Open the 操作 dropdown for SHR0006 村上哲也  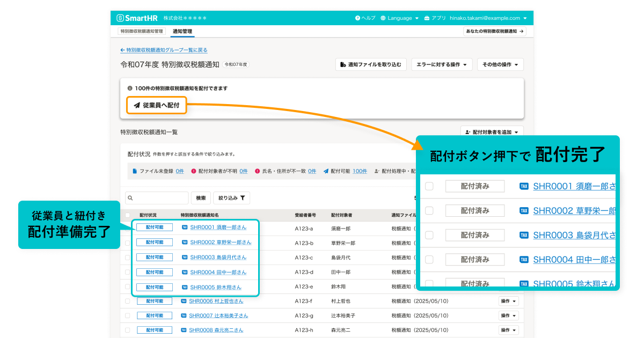508,301
